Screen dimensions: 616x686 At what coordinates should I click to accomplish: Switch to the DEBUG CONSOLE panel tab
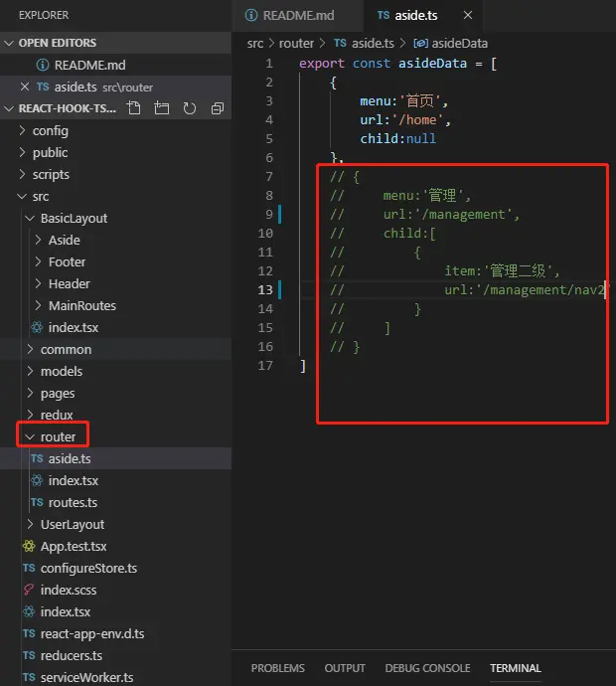point(427,668)
